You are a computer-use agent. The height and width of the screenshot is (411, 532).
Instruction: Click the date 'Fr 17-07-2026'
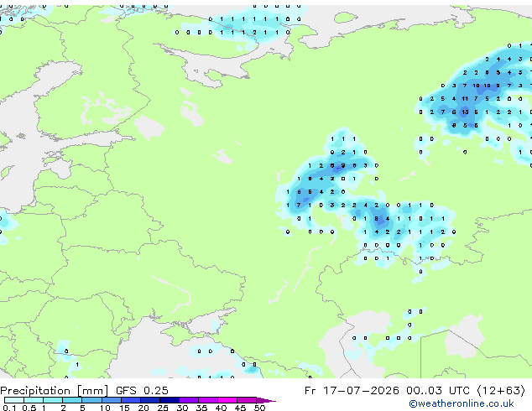coord(352,390)
